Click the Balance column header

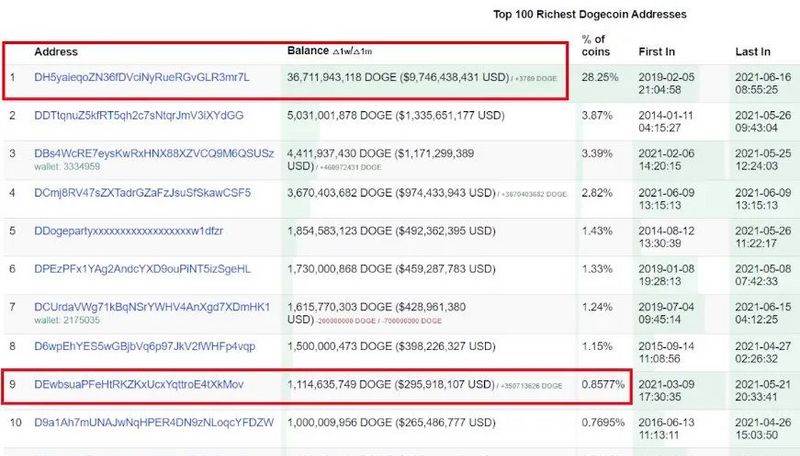pos(308,50)
